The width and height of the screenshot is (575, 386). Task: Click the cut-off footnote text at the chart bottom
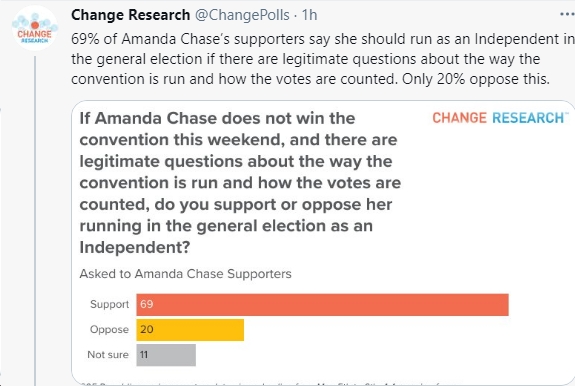pyautogui.click(x=264, y=384)
